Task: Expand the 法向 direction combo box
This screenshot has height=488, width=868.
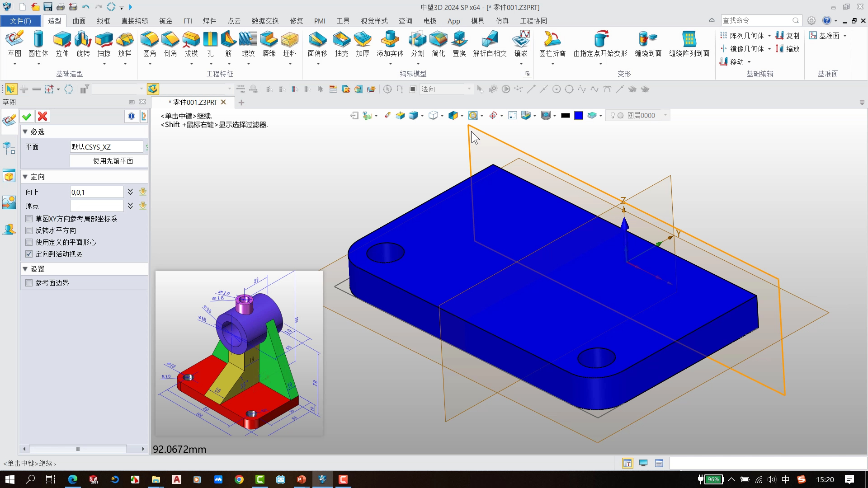Action: click(x=469, y=89)
